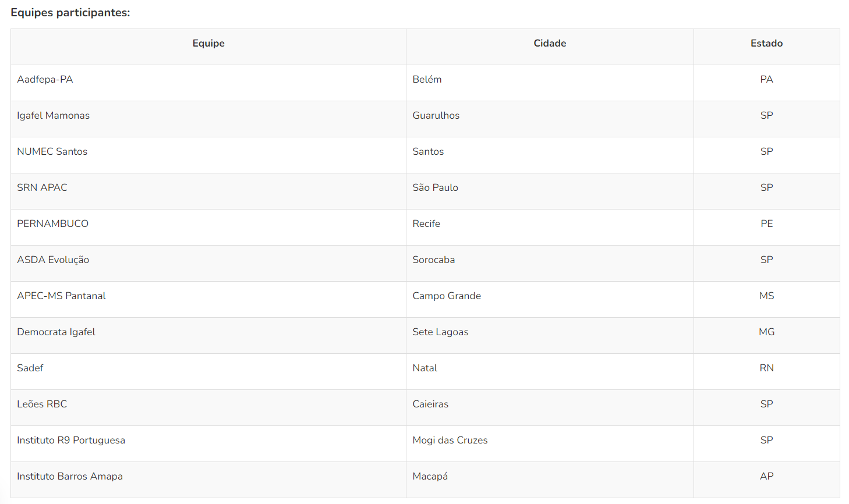Click the Instituto Barros Amapa entry
Image resolution: width=849 pixels, height=504 pixels.
(70, 477)
